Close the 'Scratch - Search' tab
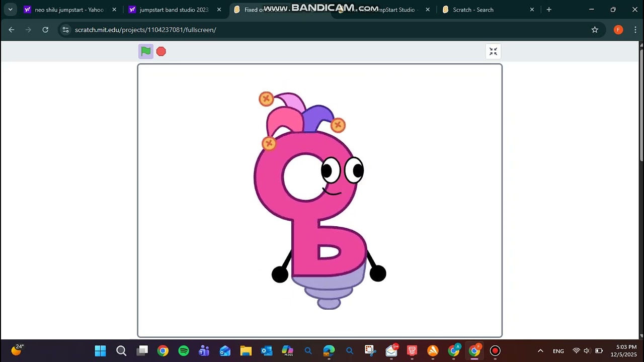The image size is (644, 362). tap(532, 10)
